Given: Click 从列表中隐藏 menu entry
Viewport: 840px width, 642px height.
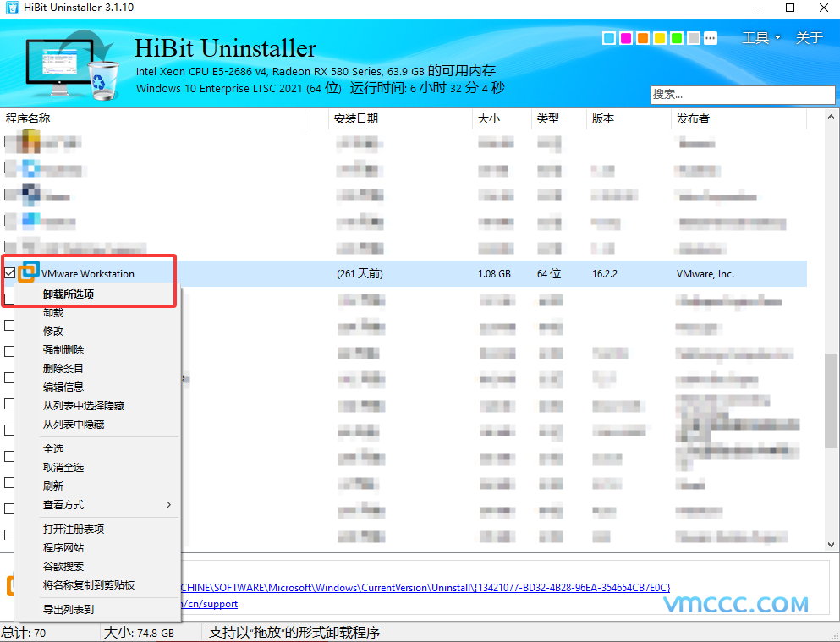Looking at the screenshot, I should (74, 425).
